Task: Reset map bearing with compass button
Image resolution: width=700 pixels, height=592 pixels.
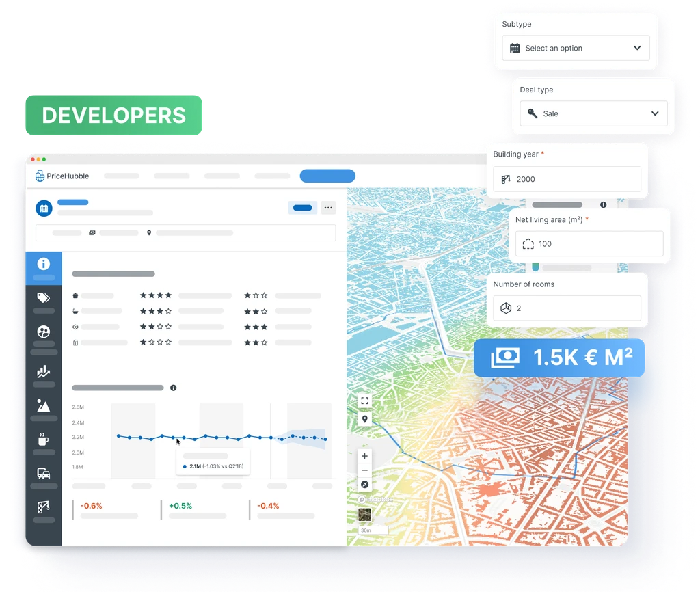Action: point(365,485)
